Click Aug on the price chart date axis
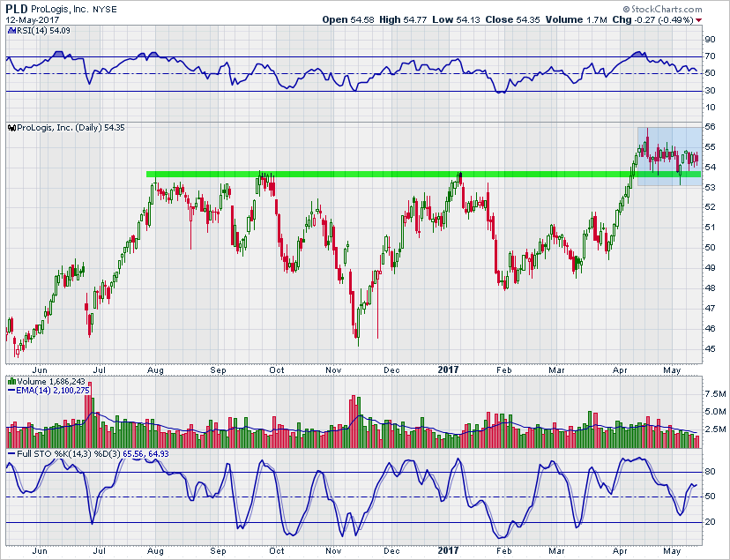 tap(155, 370)
